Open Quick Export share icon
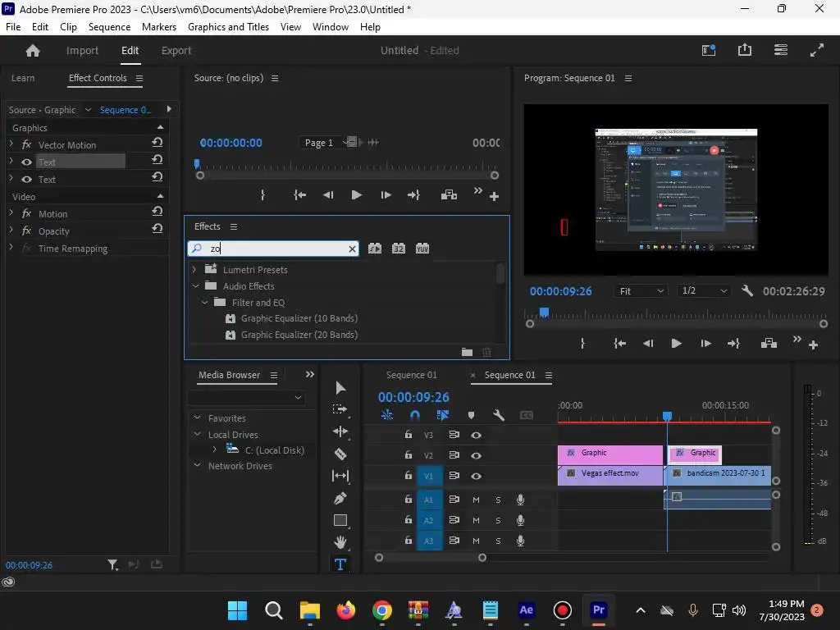The width and height of the screenshot is (840, 630). (745, 50)
